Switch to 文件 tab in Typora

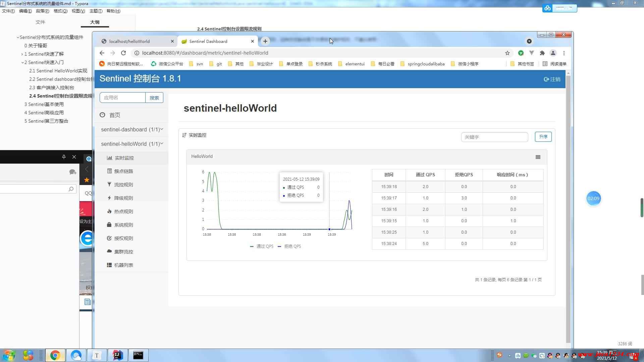40,22
